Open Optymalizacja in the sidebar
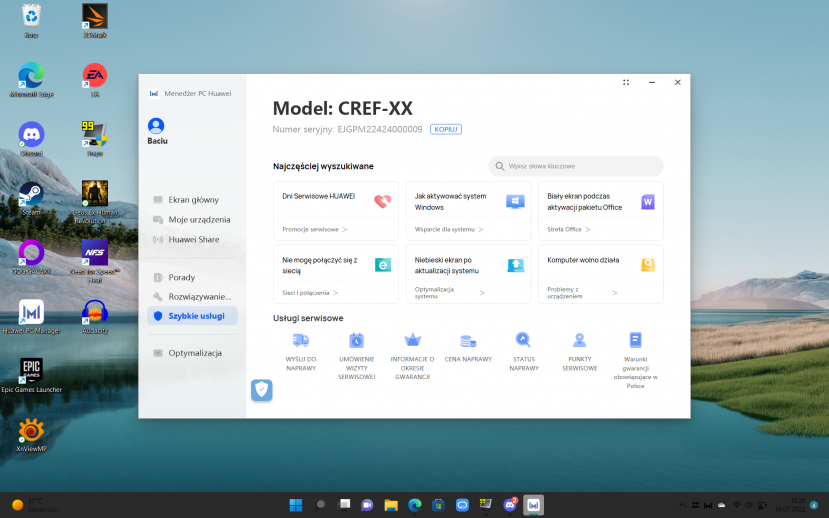Image resolution: width=829 pixels, height=518 pixels. [192, 353]
